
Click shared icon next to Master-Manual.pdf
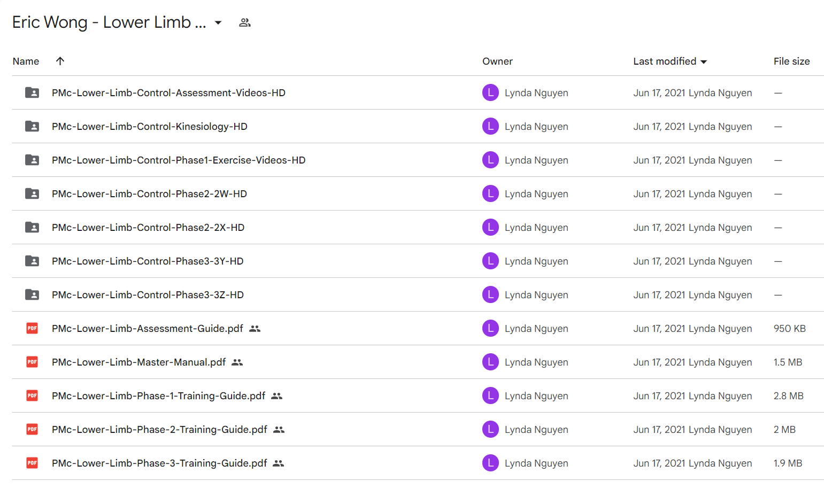click(x=237, y=362)
